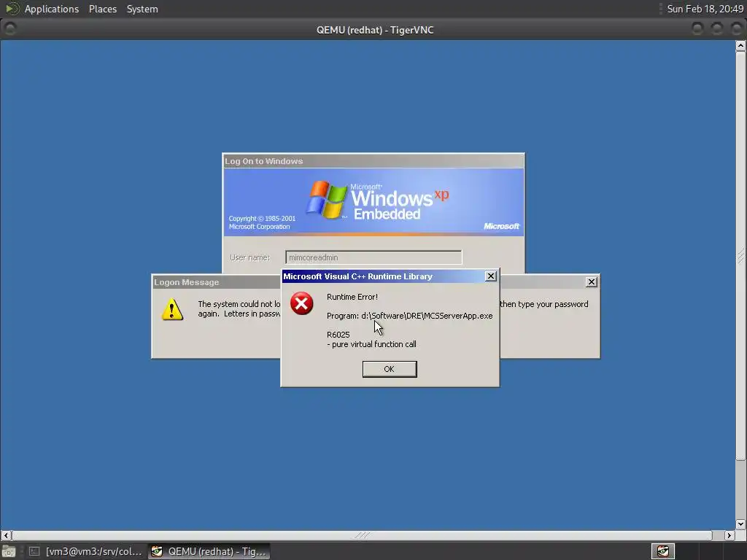Click 'then type your password' text in Logon Message
The image size is (747, 560).
coord(543,304)
